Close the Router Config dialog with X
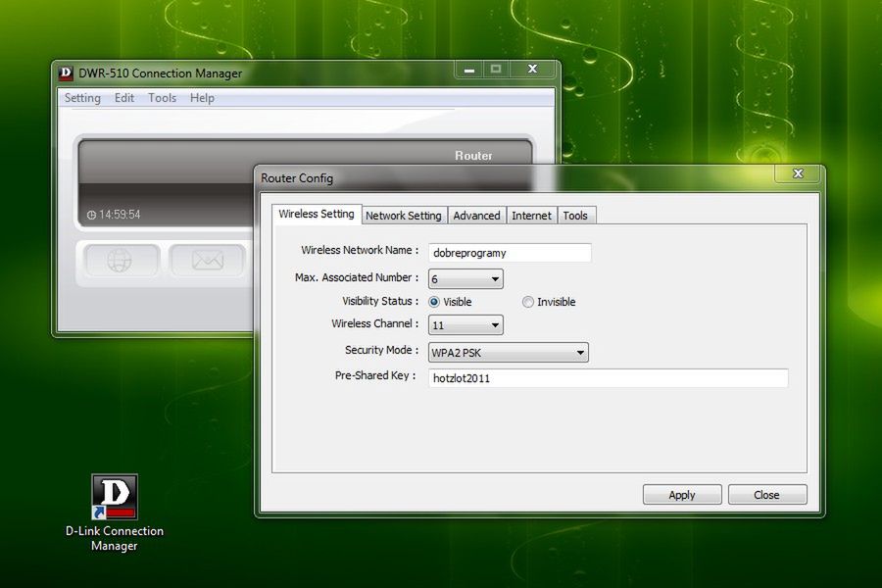 coord(798,173)
